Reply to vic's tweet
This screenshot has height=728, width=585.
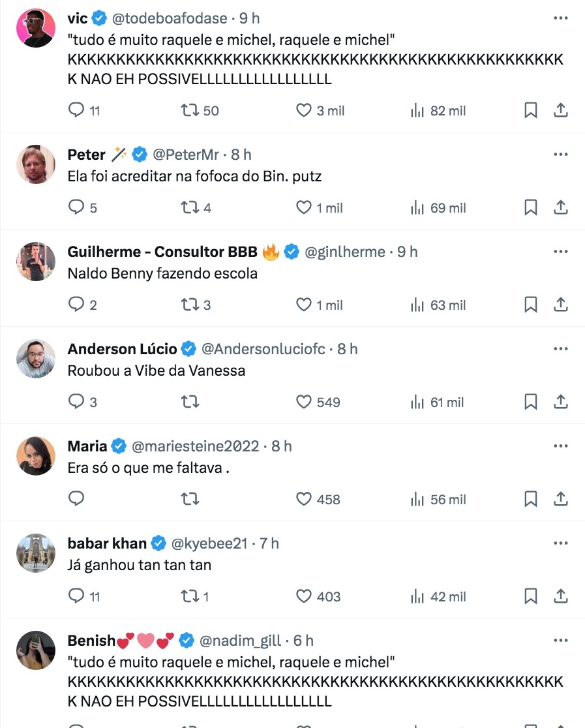(77, 111)
